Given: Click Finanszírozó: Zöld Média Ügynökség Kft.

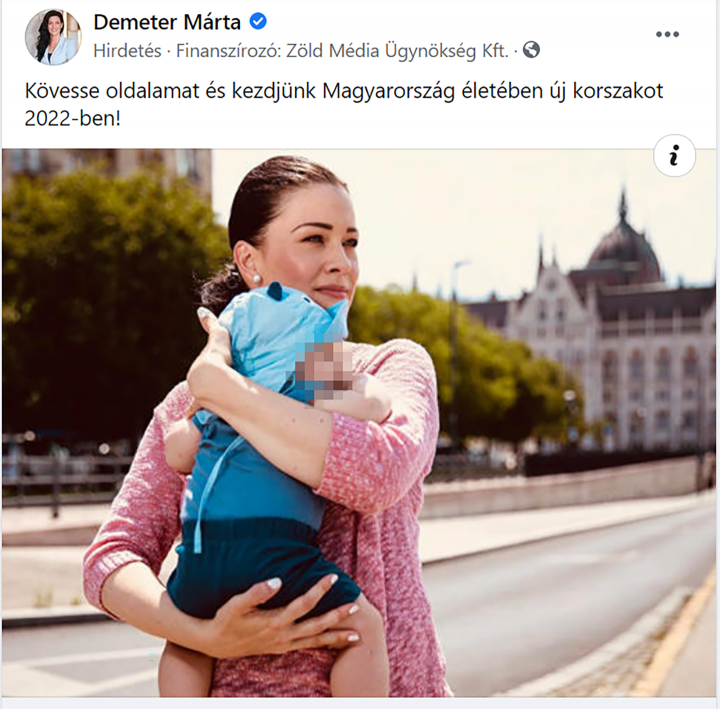Looking at the screenshot, I should 343,51.
